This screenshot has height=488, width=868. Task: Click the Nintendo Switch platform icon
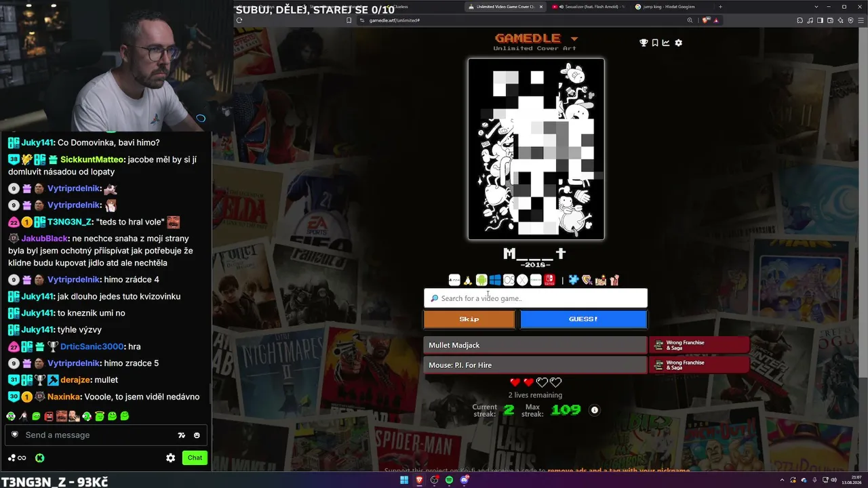549,280
